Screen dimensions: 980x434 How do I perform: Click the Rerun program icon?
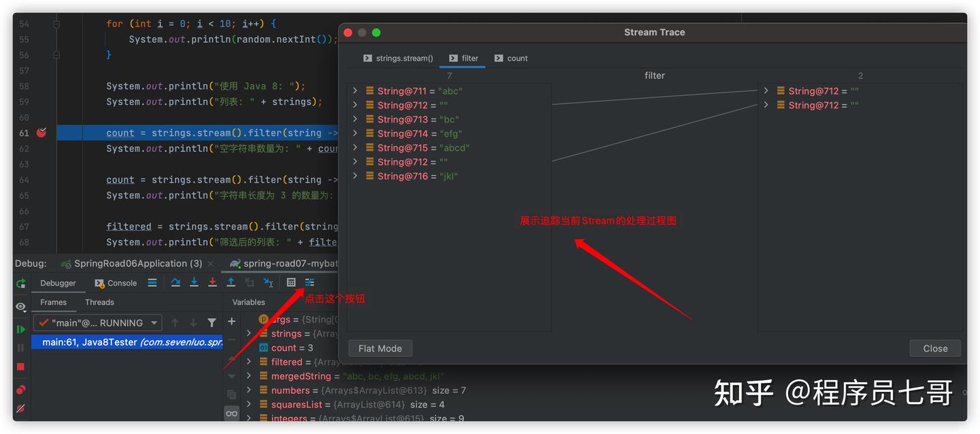coord(21,283)
